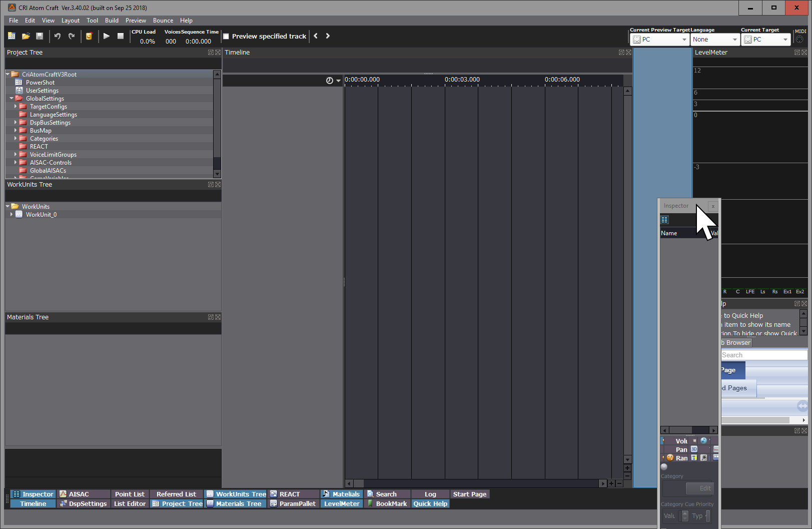Collapse the WorkUnits root folder
The width and height of the screenshot is (812, 529).
click(x=8, y=206)
